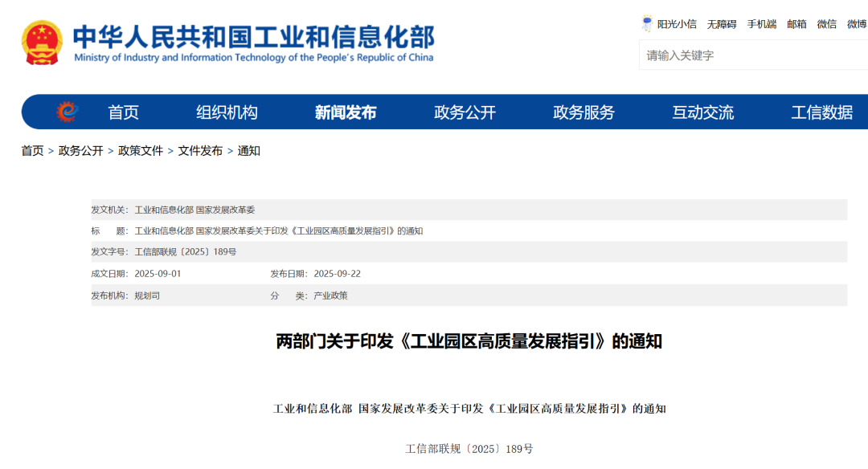Switch to the 政务公开 navigation tab
868x469 pixels.
point(464,112)
